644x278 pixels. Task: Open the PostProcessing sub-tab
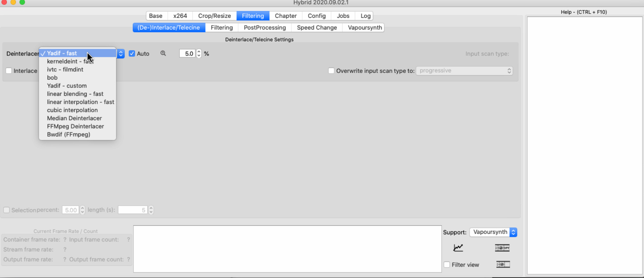click(x=264, y=28)
